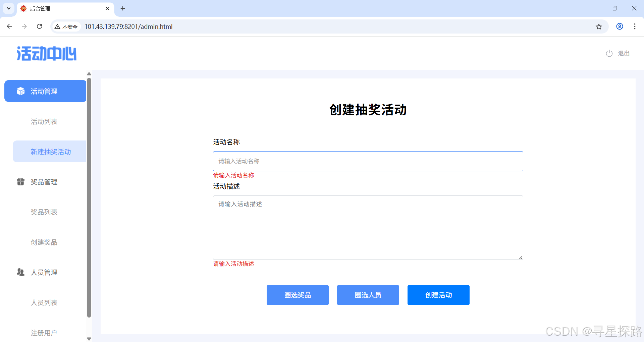Minimize the browser window
This screenshot has width=644, height=342.
point(596,8)
